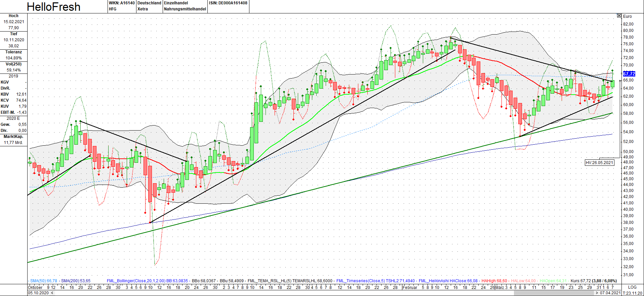Click the Euro currency label above the price axis
This screenshot has height=296, width=644.
(x=627, y=16)
